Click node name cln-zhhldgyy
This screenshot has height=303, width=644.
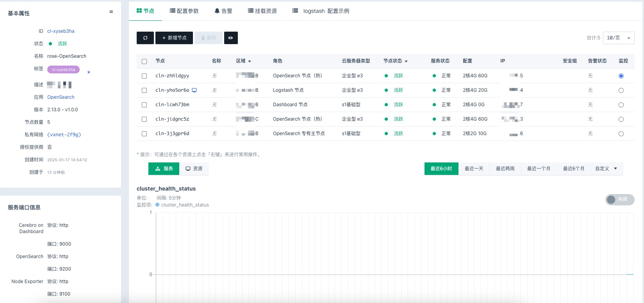[172, 76]
